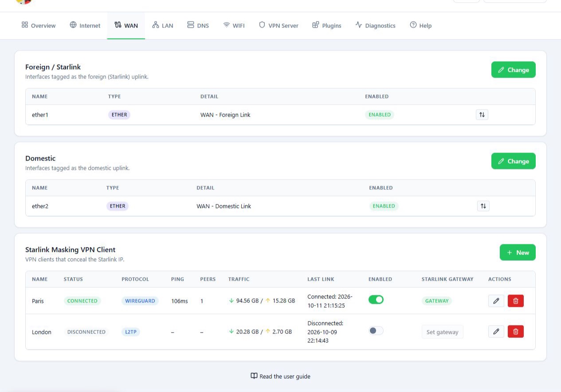The width and height of the screenshot is (561, 392).
Task: Switch to the WIFI tab
Action: (x=234, y=25)
